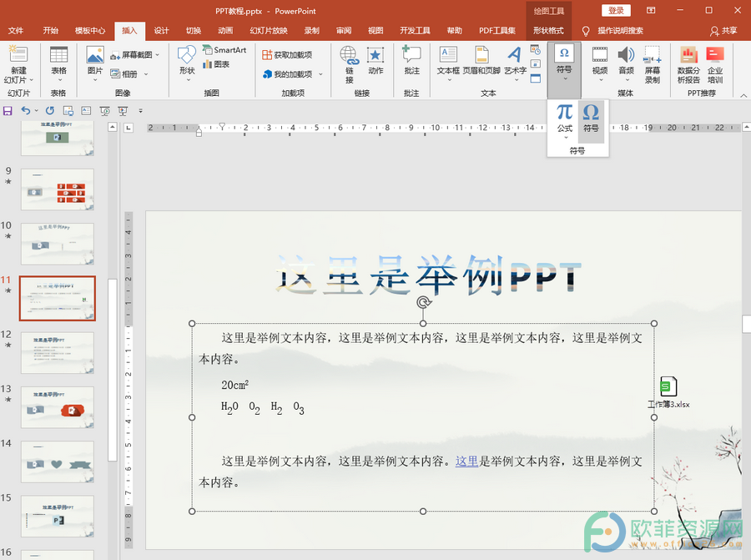Screen dimensions: 751x560
Task: Expand My Add-ins (我的加载项) dropdown
Action: pyautogui.click(x=321, y=74)
